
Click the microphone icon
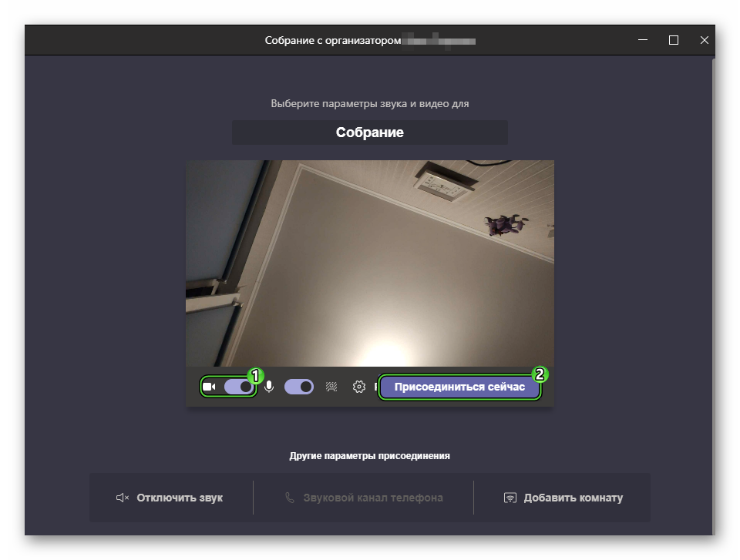coord(269,387)
